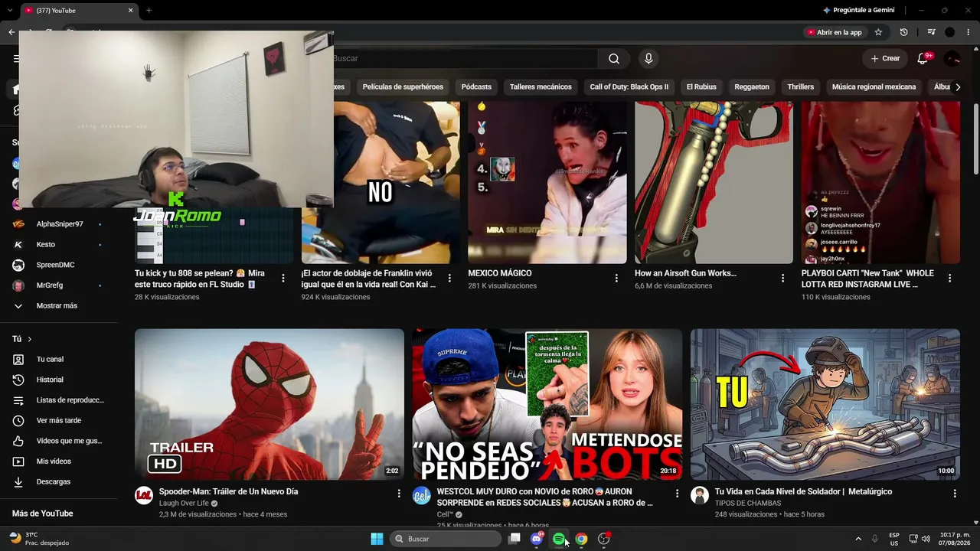Select the Pódcasts chip
Viewport: 980px width, 551px height.
(476, 87)
